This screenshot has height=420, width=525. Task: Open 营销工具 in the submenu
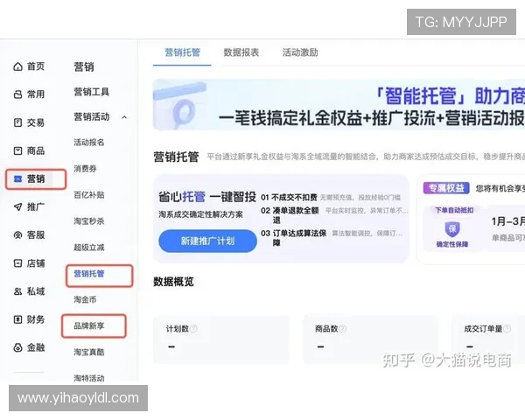click(x=91, y=92)
